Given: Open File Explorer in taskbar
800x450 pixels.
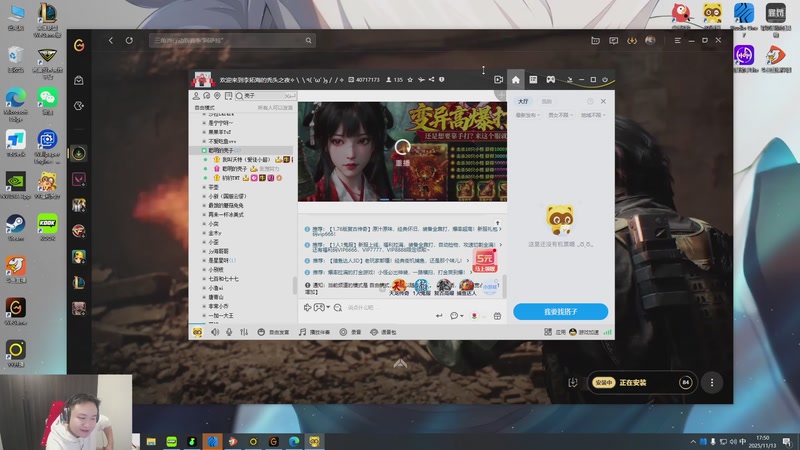Looking at the screenshot, I should (x=151, y=441).
